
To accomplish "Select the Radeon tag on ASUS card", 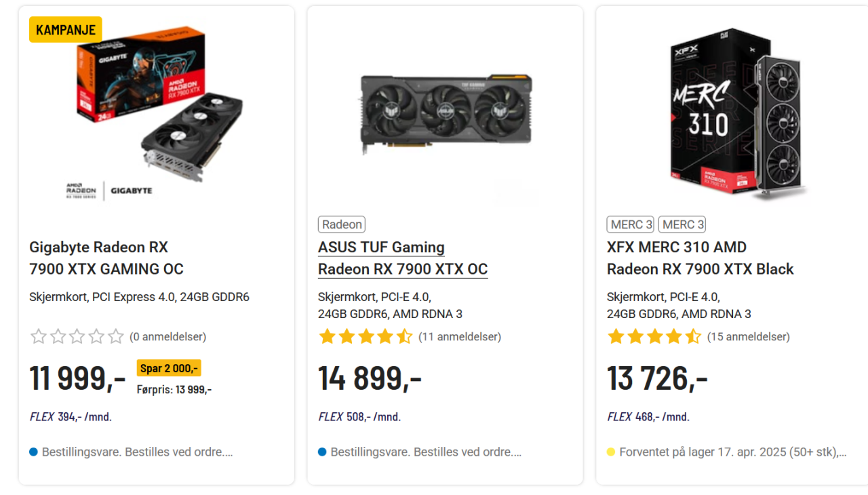I will [342, 224].
